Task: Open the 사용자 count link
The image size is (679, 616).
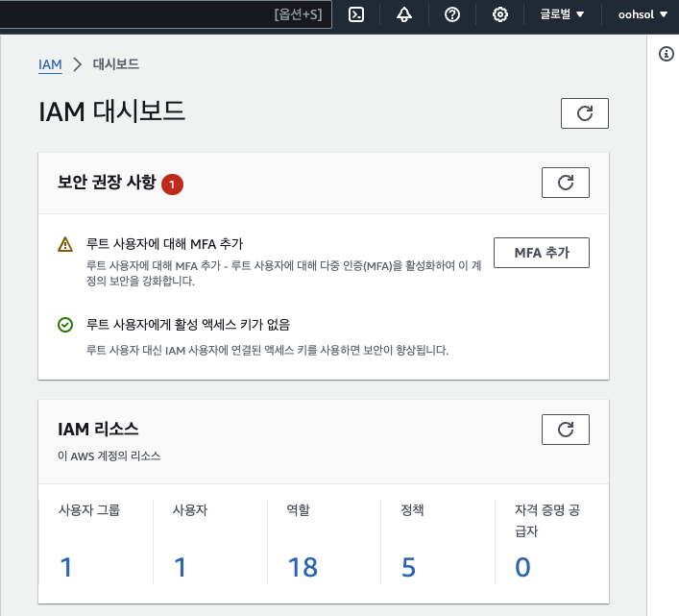Action: click(180, 567)
